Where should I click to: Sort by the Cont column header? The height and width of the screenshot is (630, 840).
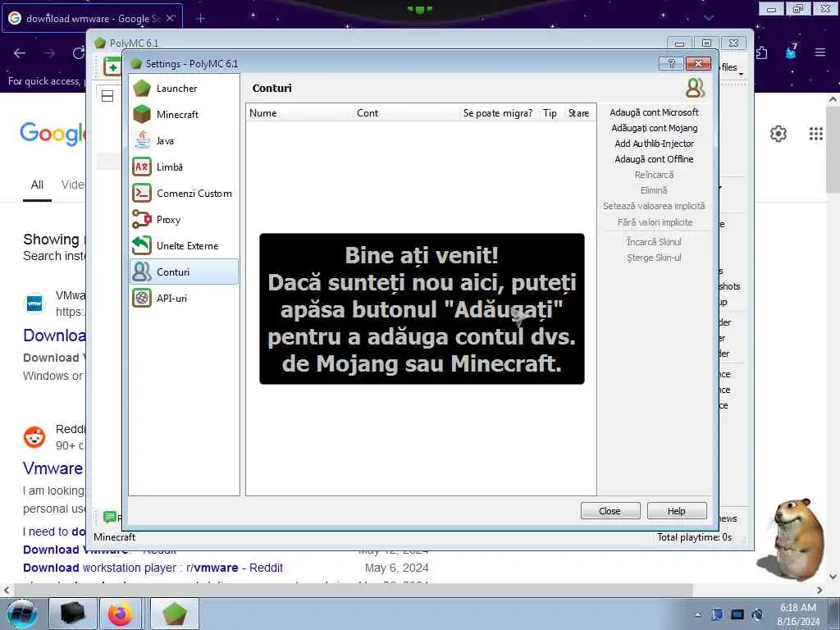pos(407,113)
